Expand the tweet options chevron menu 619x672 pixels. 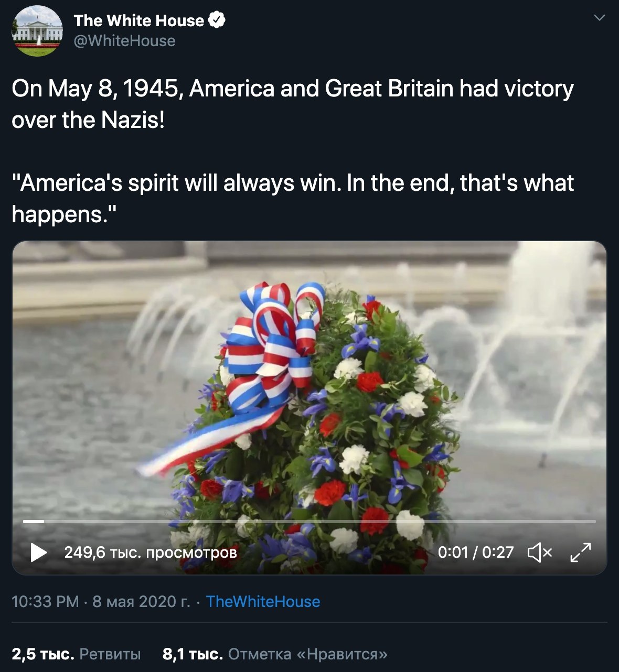[x=599, y=18]
